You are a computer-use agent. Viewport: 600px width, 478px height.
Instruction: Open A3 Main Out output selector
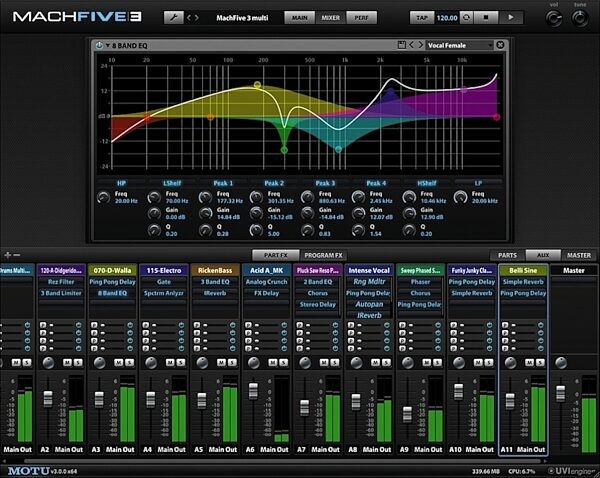tap(120, 449)
